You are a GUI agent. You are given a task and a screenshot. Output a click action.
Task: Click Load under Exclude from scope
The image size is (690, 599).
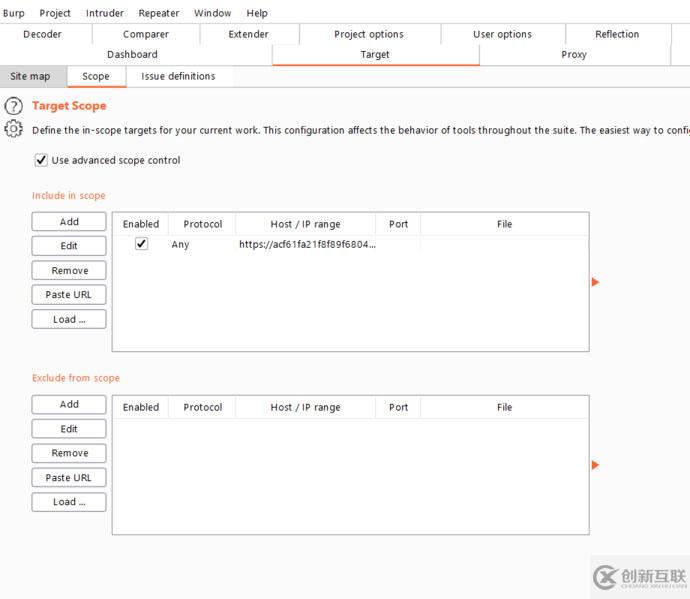pos(69,502)
